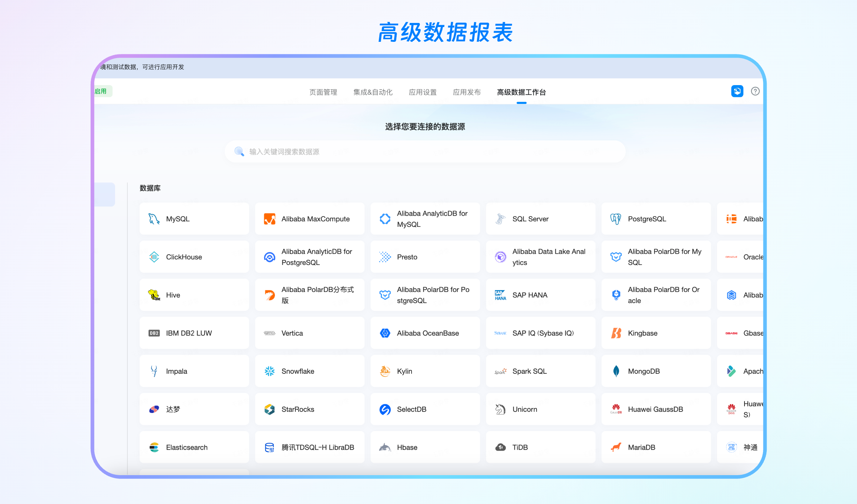Click the Hive bee icon
Viewport: 857px width, 504px height.
coord(154,295)
